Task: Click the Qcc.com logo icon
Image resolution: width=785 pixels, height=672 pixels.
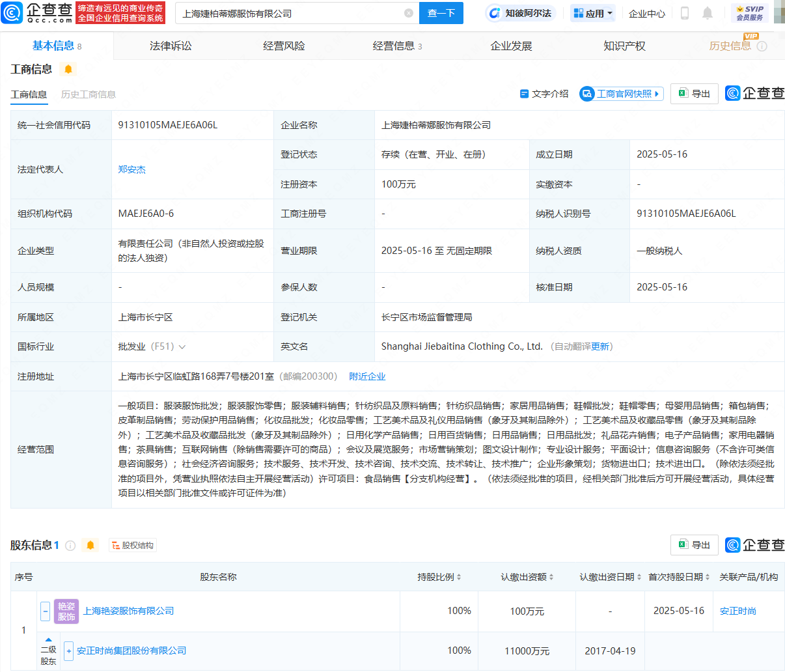Action: [12, 12]
